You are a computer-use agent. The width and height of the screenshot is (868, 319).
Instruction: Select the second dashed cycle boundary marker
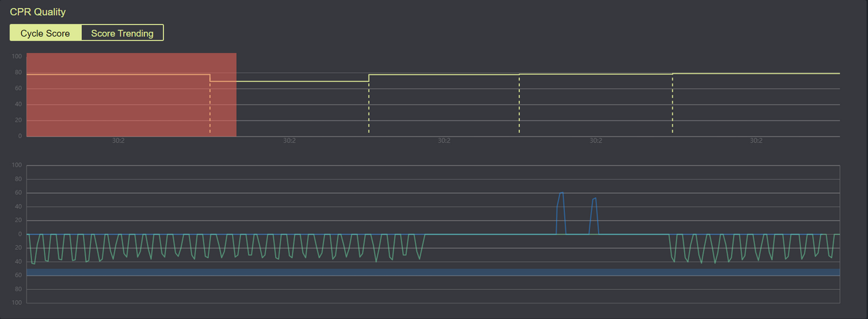tap(369, 108)
